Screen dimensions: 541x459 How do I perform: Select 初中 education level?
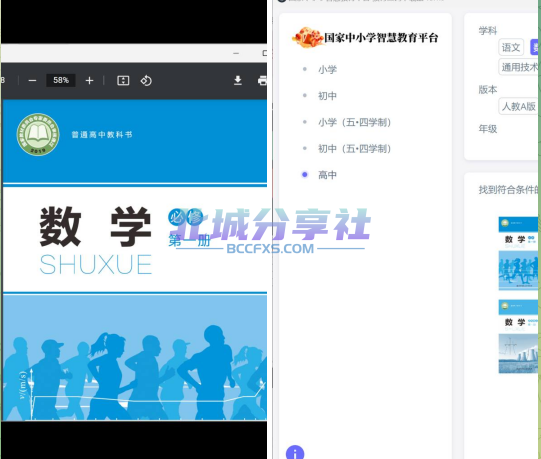(x=327, y=96)
